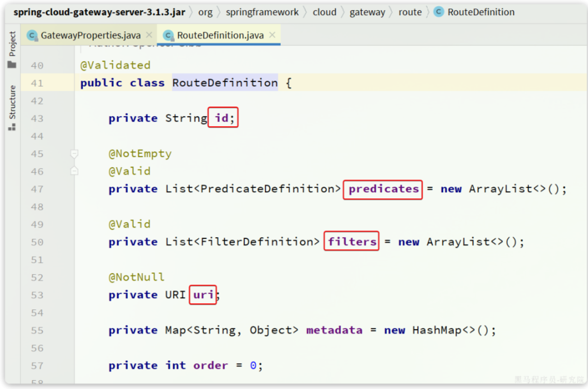The image size is (588, 389).
Task: Click the RouteDefinition.java tab class icon
Action: [x=168, y=35]
